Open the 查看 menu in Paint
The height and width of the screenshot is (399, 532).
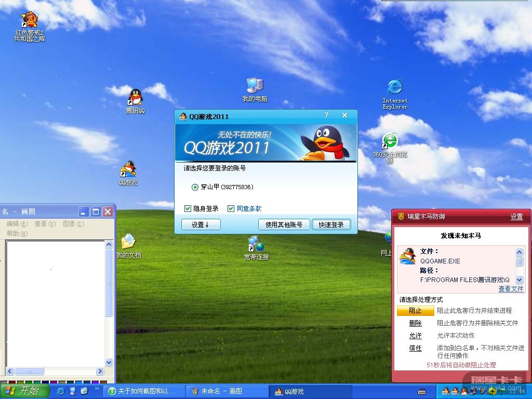pos(45,224)
